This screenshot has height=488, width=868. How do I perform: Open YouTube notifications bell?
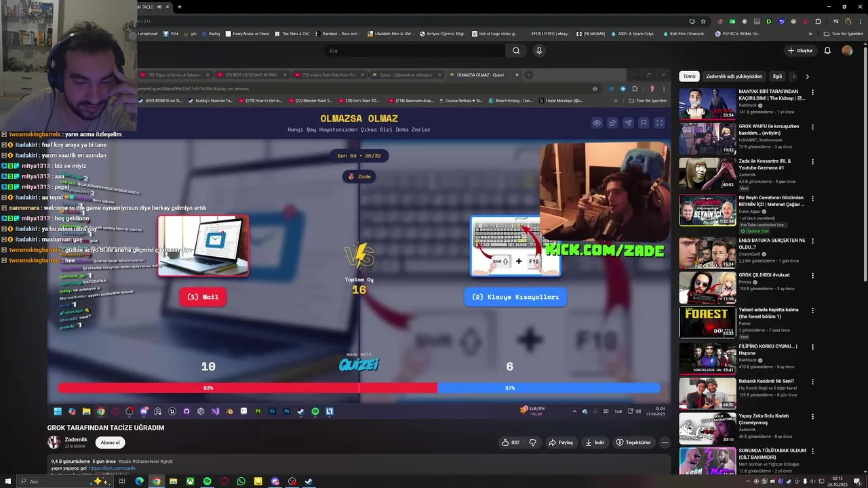(827, 51)
